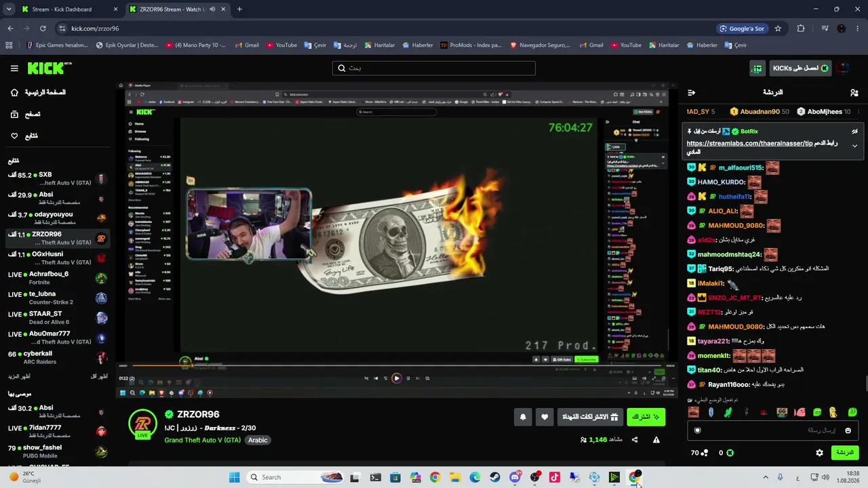Screen dimensions: 868x488
Task: Share the stream using share icon
Action: pos(635,440)
